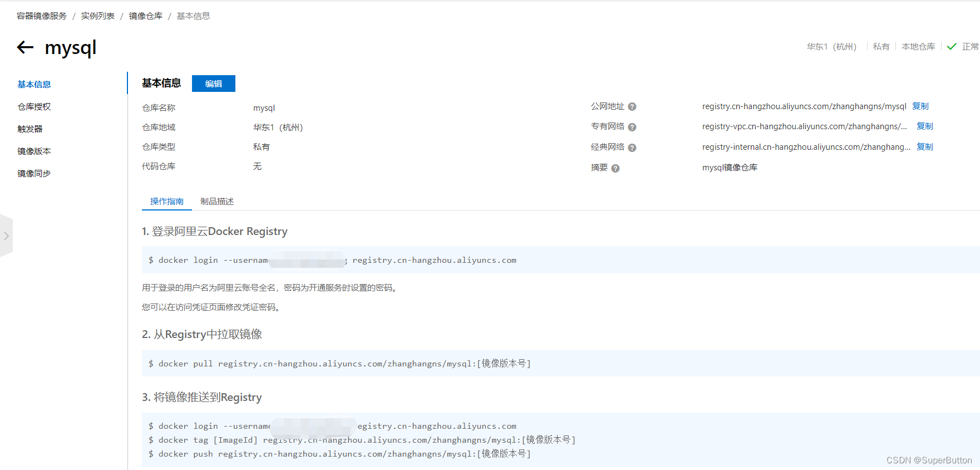The width and height of the screenshot is (980, 470).
Task: Click the 私有 repository type value
Action: tap(262, 147)
